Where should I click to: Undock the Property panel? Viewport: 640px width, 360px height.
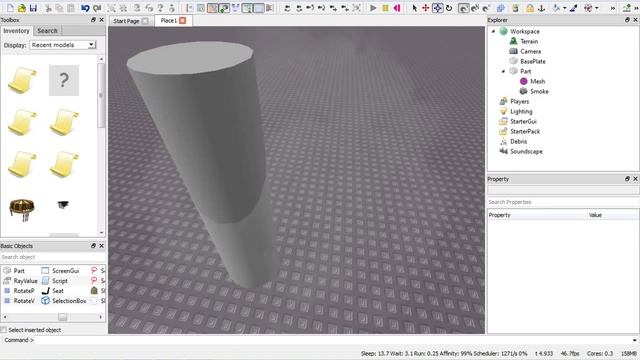pyautogui.click(x=627, y=179)
